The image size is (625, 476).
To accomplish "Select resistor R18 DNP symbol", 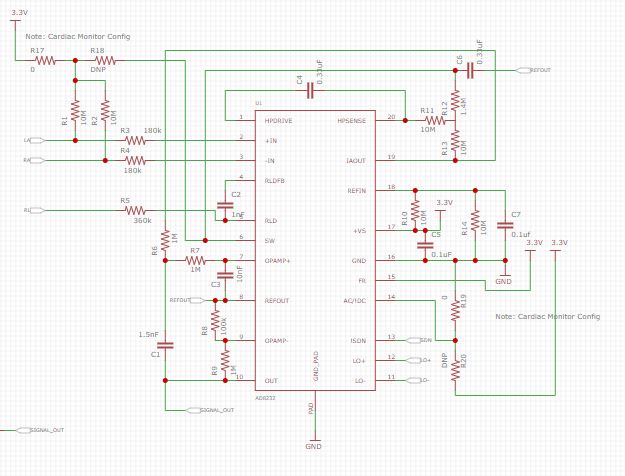I will [105, 61].
